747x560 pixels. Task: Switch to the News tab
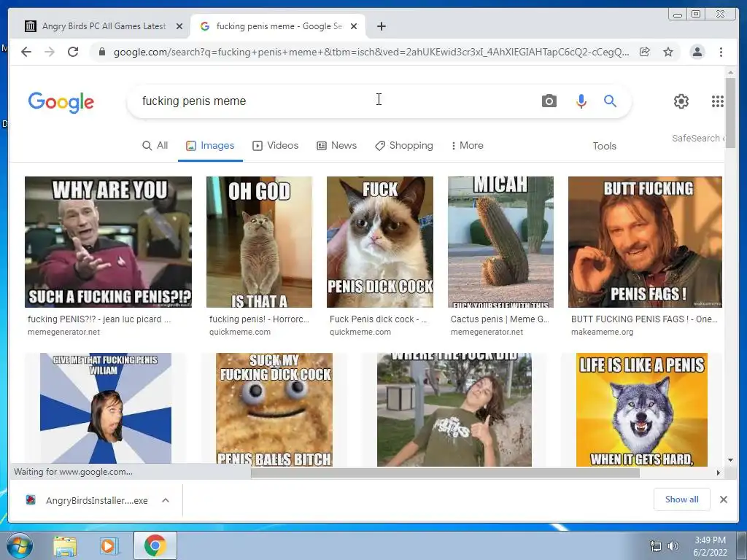click(x=337, y=146)
